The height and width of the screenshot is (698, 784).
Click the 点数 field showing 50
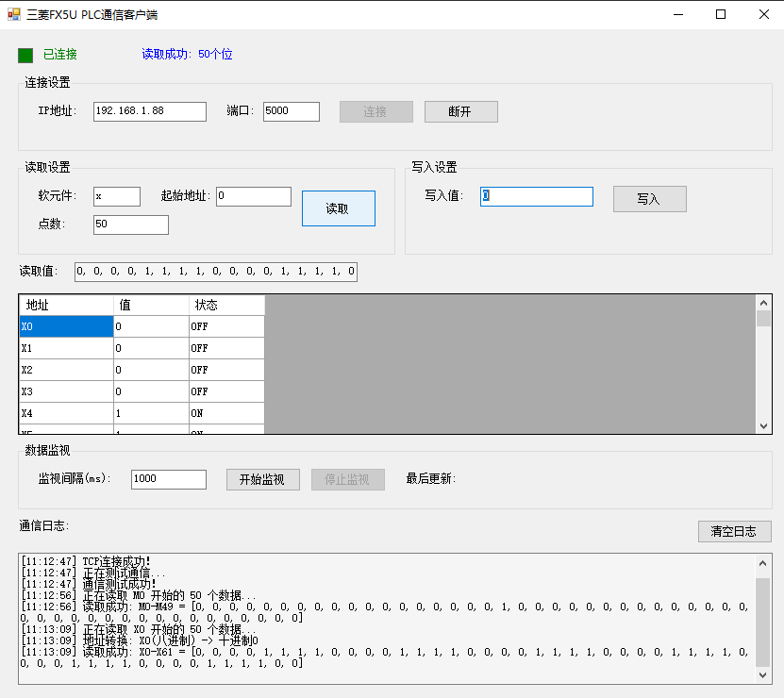(130, 224)
